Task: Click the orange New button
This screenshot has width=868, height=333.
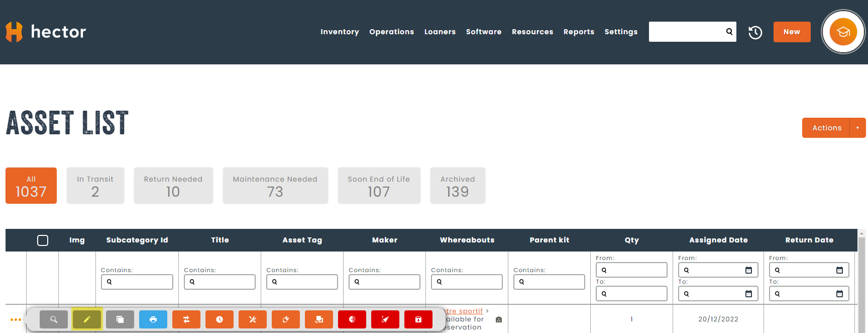Action: pyautogui.click(x=792, y=32)
